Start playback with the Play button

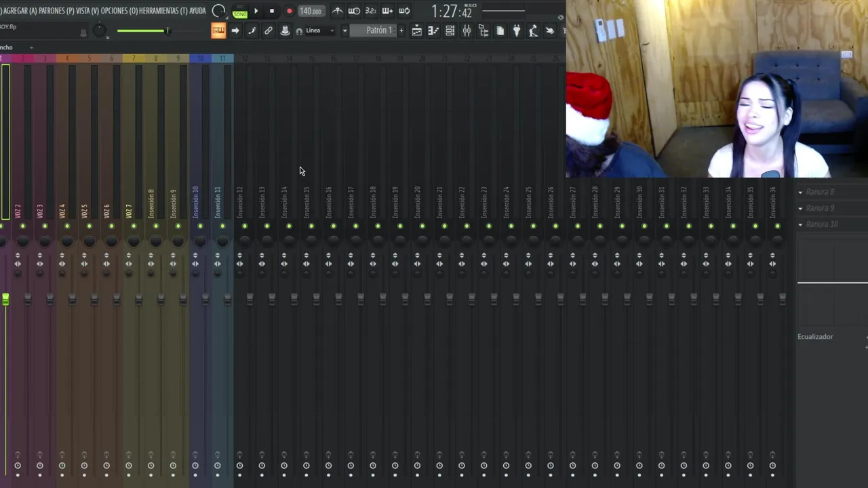[x=256, y=11]
